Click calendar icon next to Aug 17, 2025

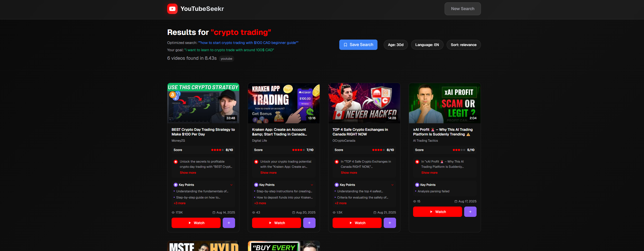click(x=456, y=201)
